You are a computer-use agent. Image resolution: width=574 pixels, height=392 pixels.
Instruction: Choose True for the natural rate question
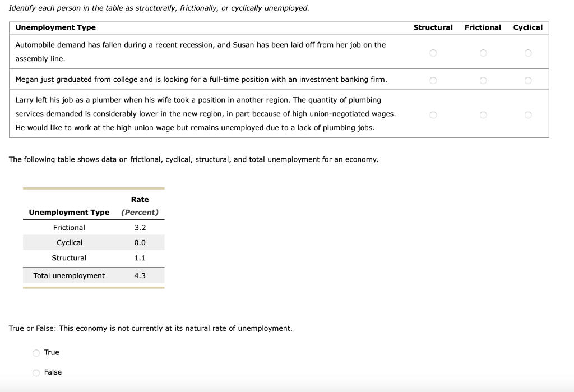coord(35,352)
